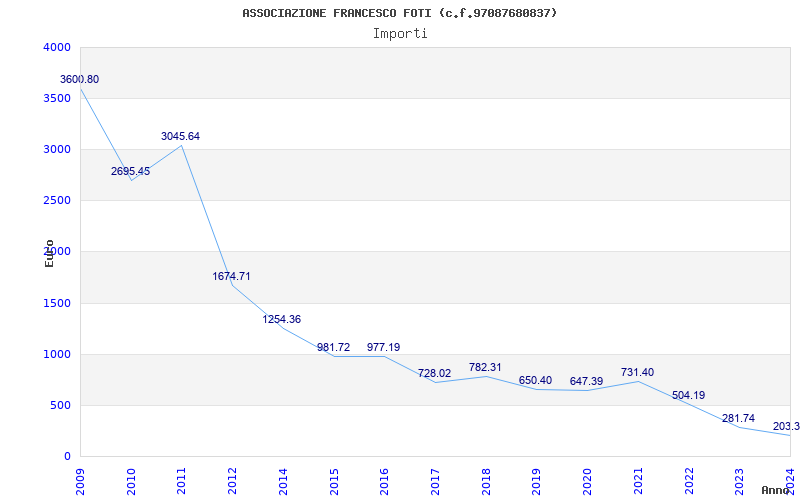The height and width of the screenshot is (500, 800).
Task: Select the 281.74 data label
Action: click(738, 418)
